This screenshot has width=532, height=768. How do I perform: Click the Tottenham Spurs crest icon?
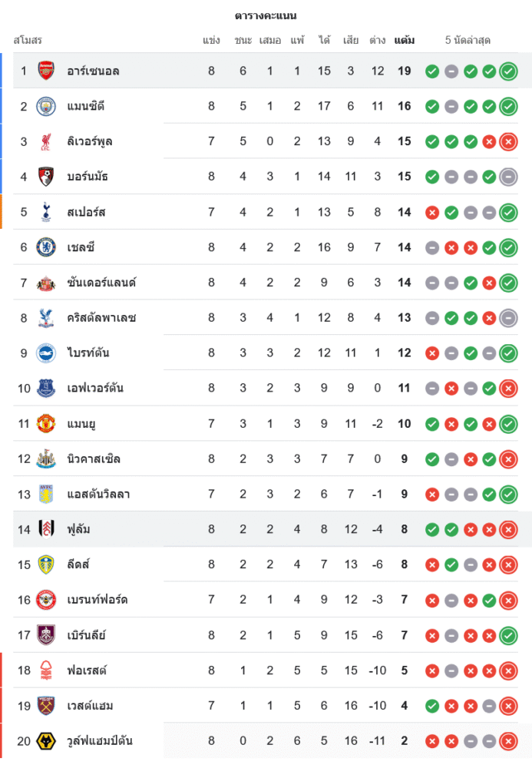tap(46, 212)
